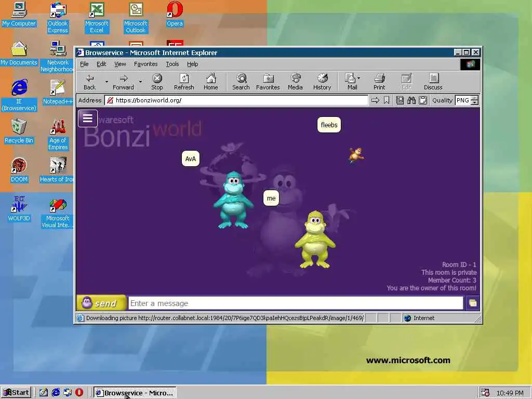Image resolution: width=532 pixels, height=399 pixels.
Task: Select the My Documents desktop icon
Action: coord(19,54)
